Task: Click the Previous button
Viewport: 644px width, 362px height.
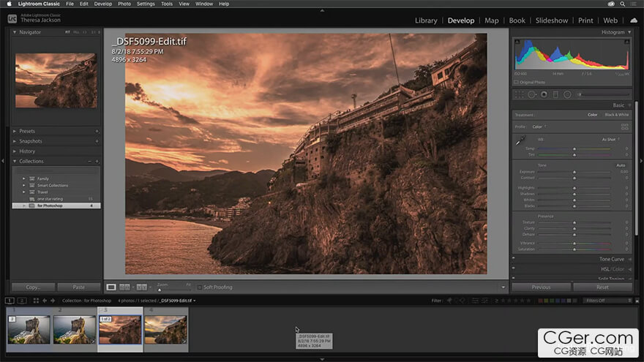Action: [542, 287]
